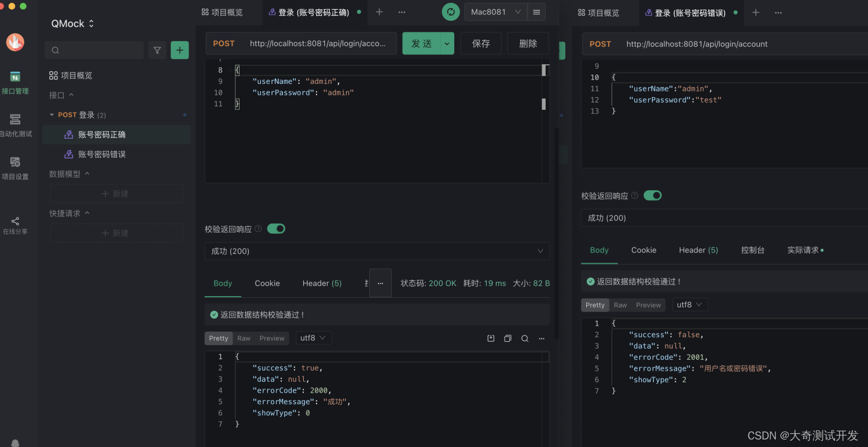Switch to 项目概览 tab in the right window
The width and height of the screenshot is (868, 447).
(598, 12)
